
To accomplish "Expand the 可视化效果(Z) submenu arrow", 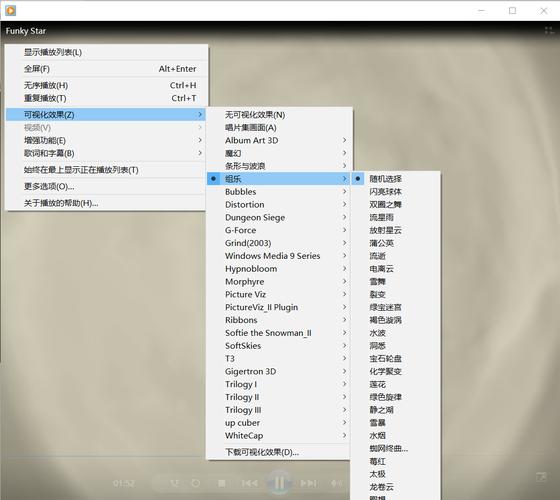I will [200, 115].
